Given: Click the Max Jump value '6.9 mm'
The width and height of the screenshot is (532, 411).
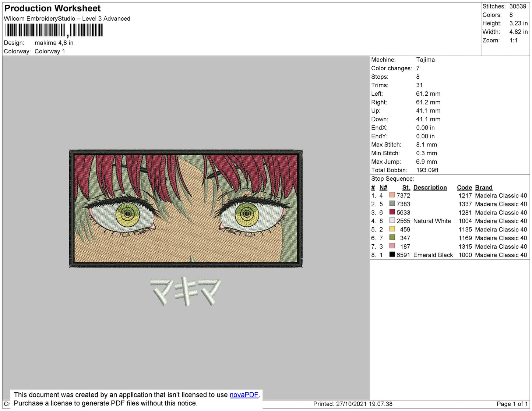Looking at the screenshot, I should click(426, 162).
